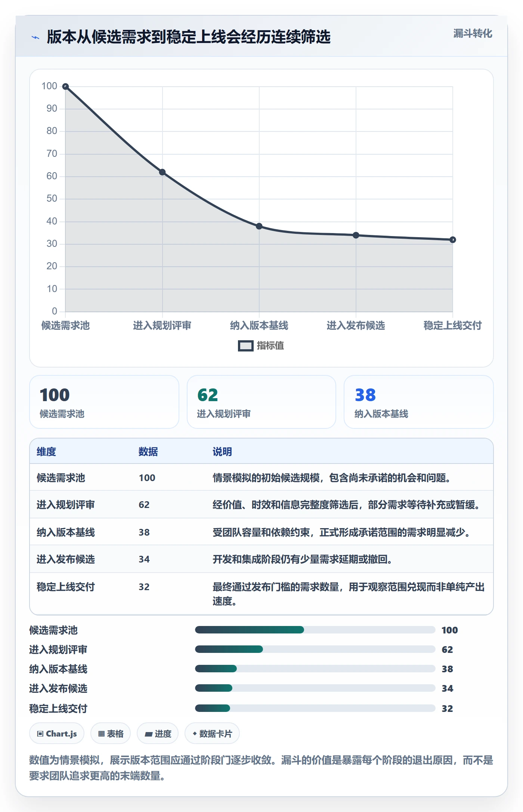
Task: Click the 纳入版本基线 x-axis label
Action: pos(259,326)
